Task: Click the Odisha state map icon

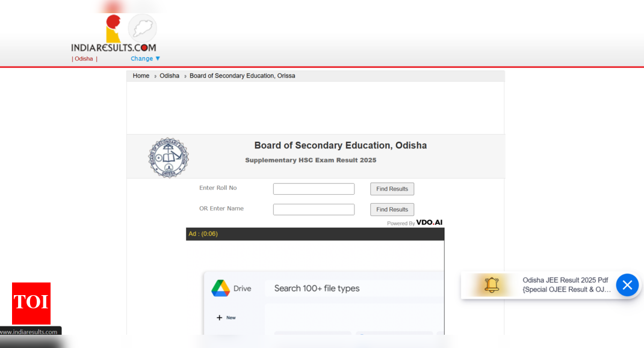Action: pyautogui.click(x=143, y=28)
